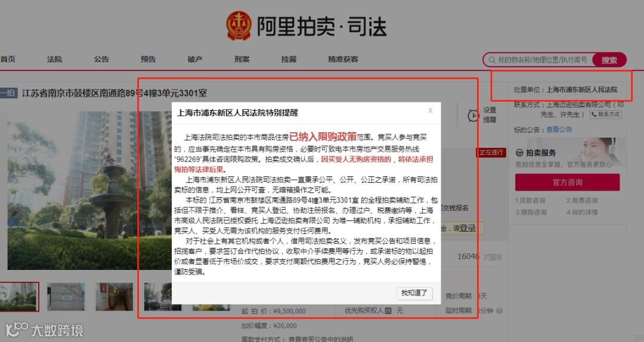Open the 精准获客 navigation item
The height and width of the screenshot is (342, 644).
click(x=343, y=59)
